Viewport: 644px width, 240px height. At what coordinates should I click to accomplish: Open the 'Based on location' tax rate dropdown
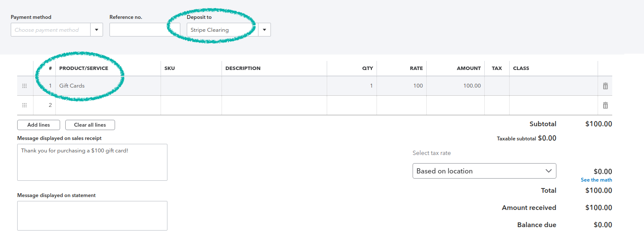point(484,171)
